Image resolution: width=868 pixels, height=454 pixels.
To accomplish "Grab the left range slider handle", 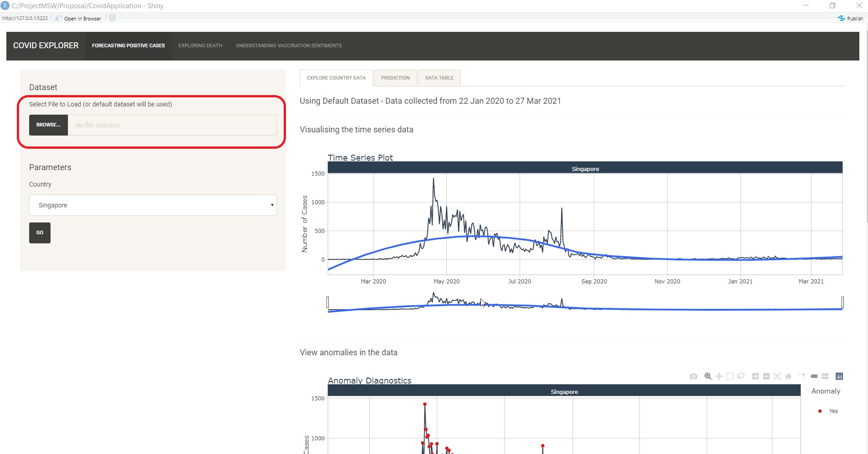I will click(327, 302).
